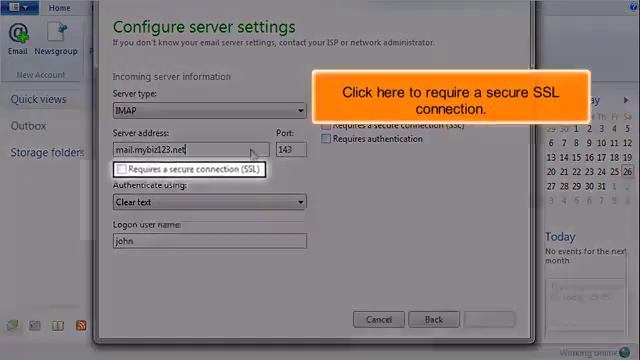Viewport: 640px width, 360px height.
Task: Click the Logon user name field
Action: (x=209, y=241)
